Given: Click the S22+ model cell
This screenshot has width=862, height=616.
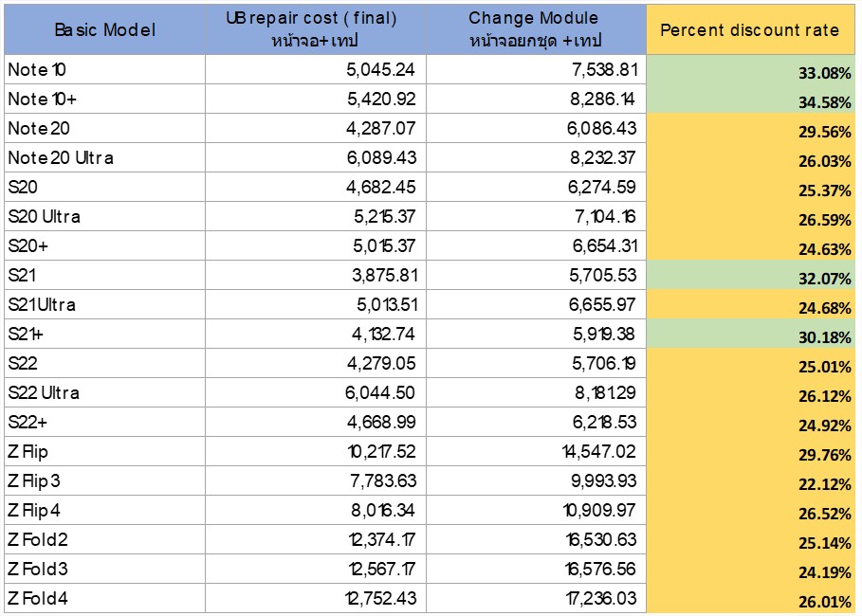Looking at the screenshot, I should [104, 422].
